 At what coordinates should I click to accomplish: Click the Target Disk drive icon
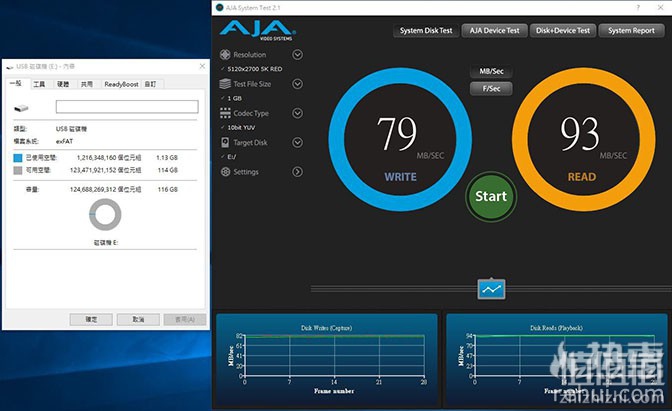pos(225,142)
